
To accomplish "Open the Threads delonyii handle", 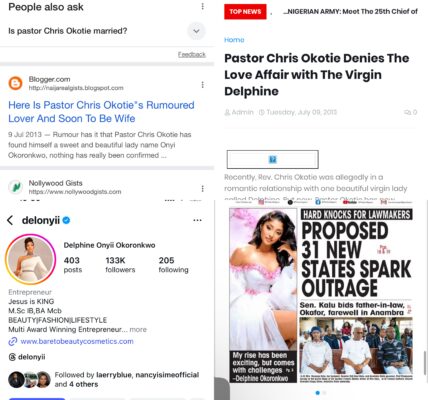I will [x=27, y=357].
